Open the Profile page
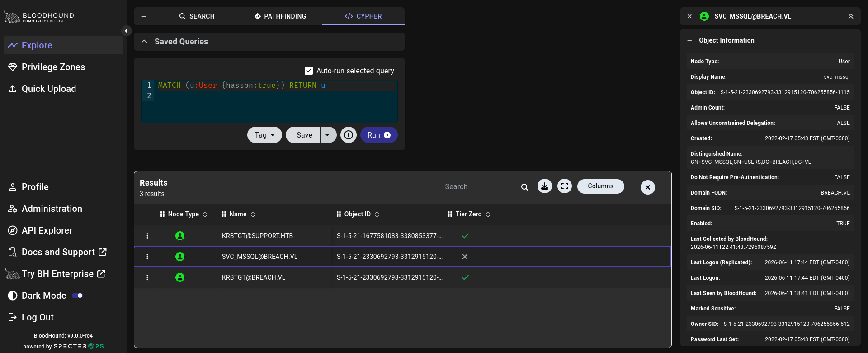Viewport: 868px width, 353px height. [63, 187]
